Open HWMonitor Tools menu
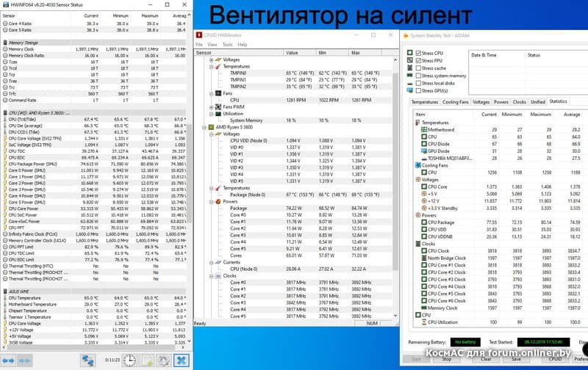588x370 pixels. click(228, 45)
